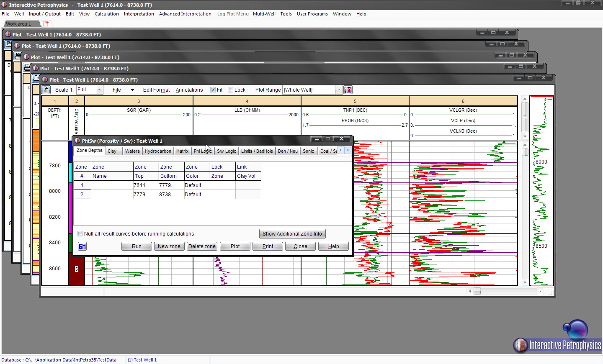Click the Plot button in PhiSw dialog
Screen dimensions: 603x364
235,246
